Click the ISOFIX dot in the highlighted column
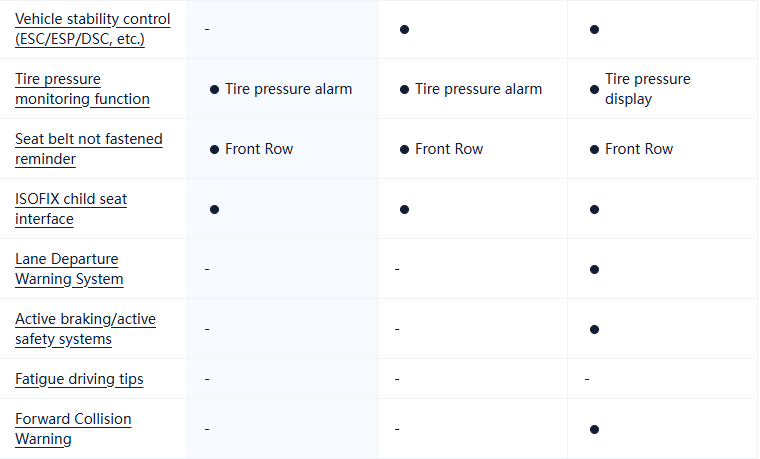Viewport: 760px width, 459px height. pos(214,209)
